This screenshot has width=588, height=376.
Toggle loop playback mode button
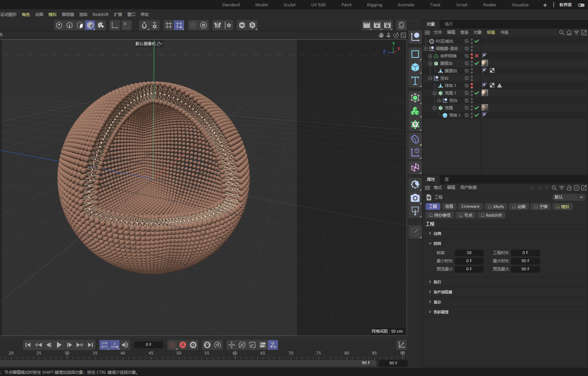[x=104, y=345]
